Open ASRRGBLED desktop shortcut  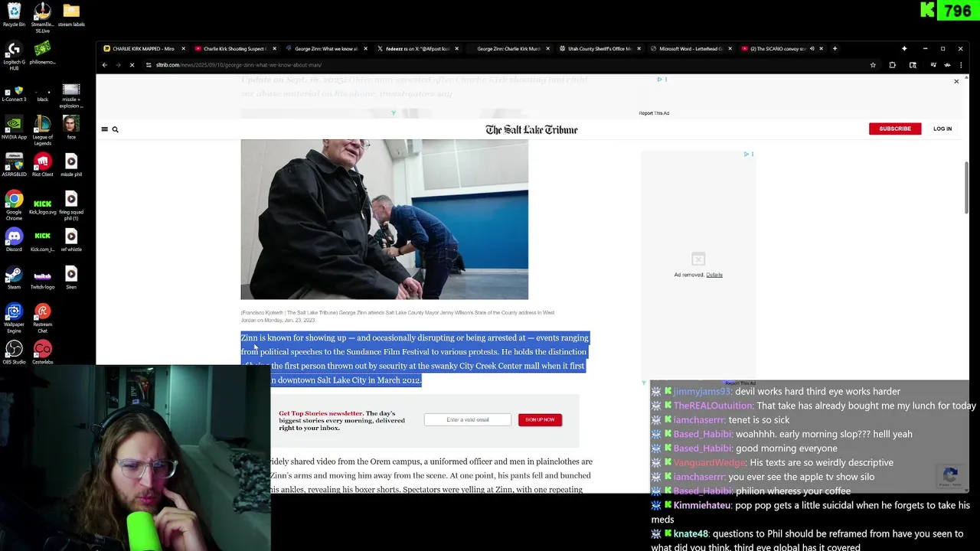(14, 165)
